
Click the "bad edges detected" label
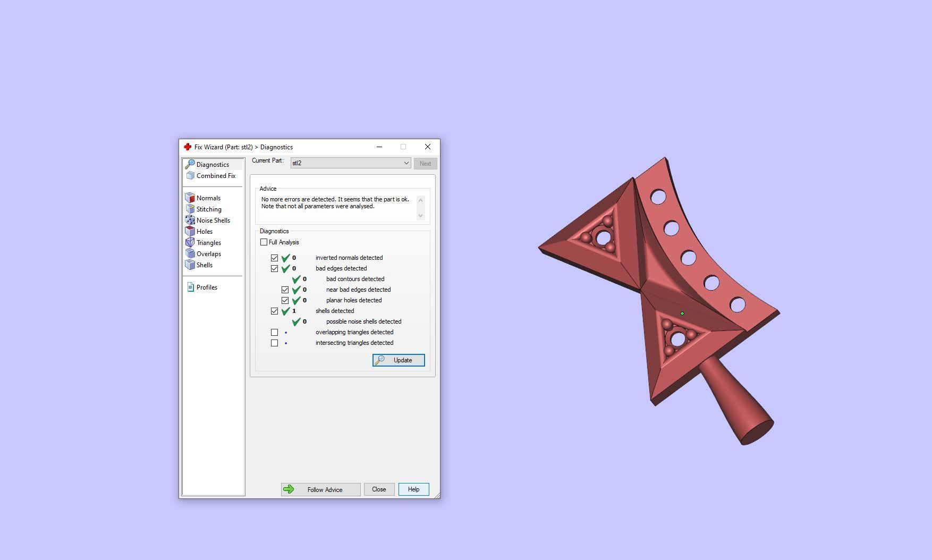(x=341, y=268)
